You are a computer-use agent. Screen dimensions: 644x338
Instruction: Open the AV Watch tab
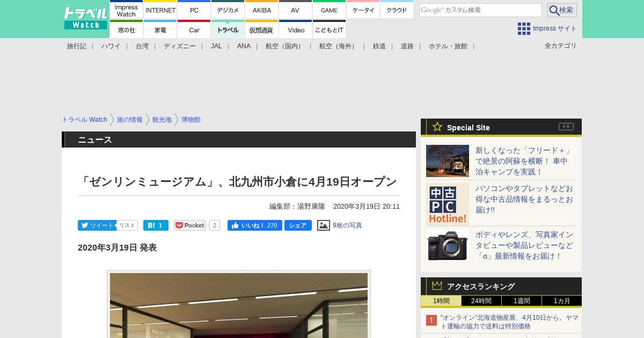tap(295, 10)
